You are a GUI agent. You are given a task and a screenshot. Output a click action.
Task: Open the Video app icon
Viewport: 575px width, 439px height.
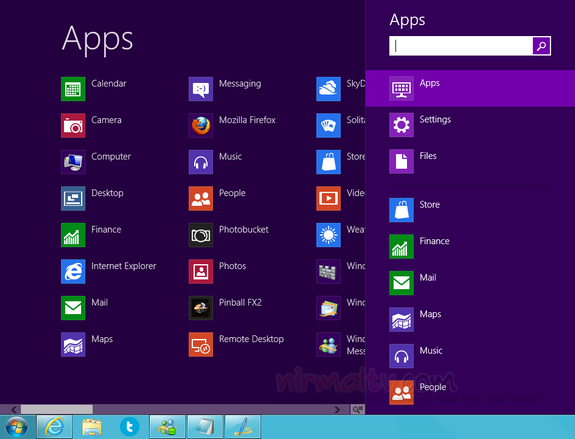[x=328, y=198]
